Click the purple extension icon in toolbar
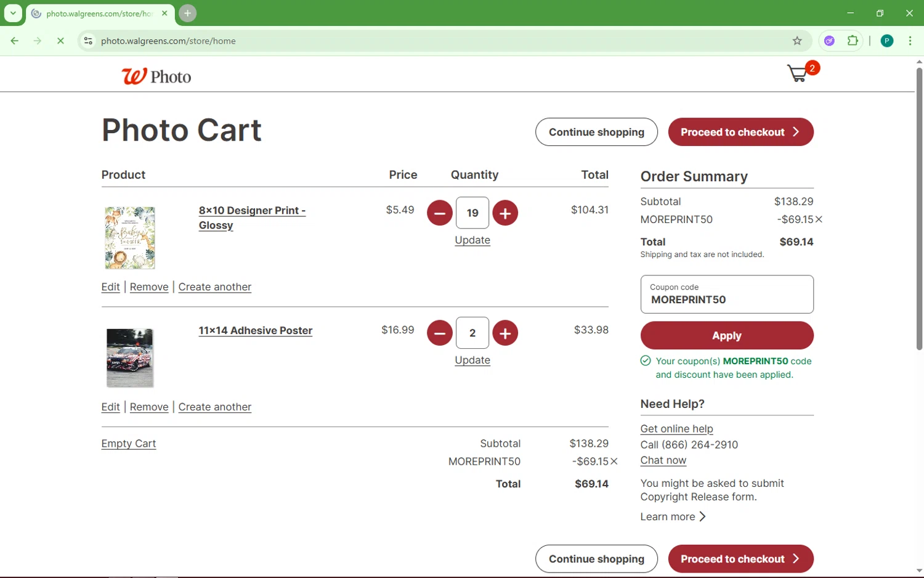This screenshot has height=578, width=924. pyautogui.click(x=829, y=41)
